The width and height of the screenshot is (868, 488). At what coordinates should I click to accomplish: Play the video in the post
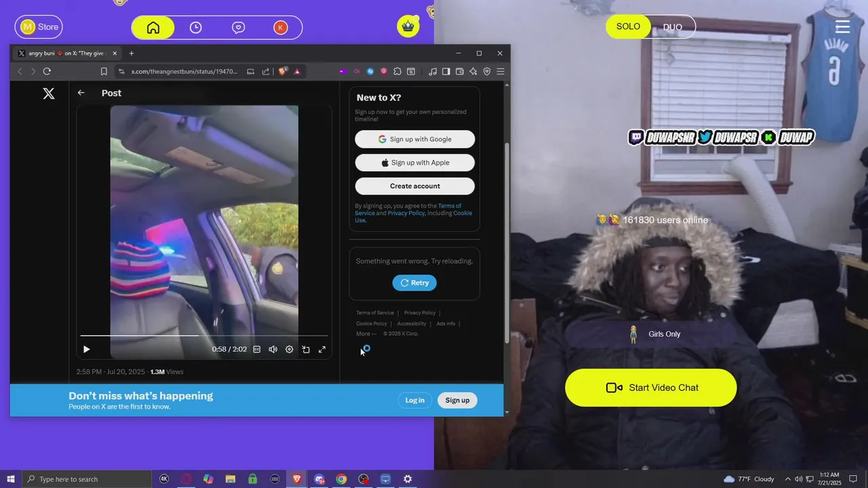click(x=86, y=349)
